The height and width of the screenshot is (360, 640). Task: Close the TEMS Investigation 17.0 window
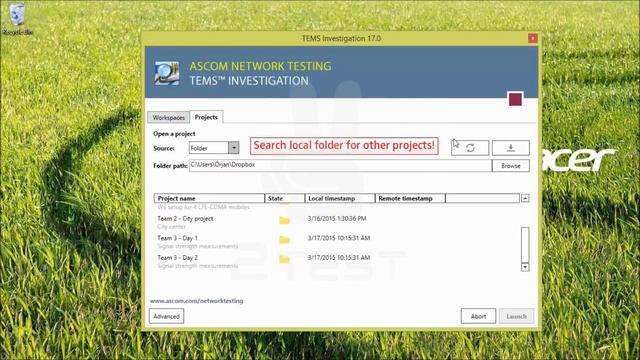pos(532,38)
